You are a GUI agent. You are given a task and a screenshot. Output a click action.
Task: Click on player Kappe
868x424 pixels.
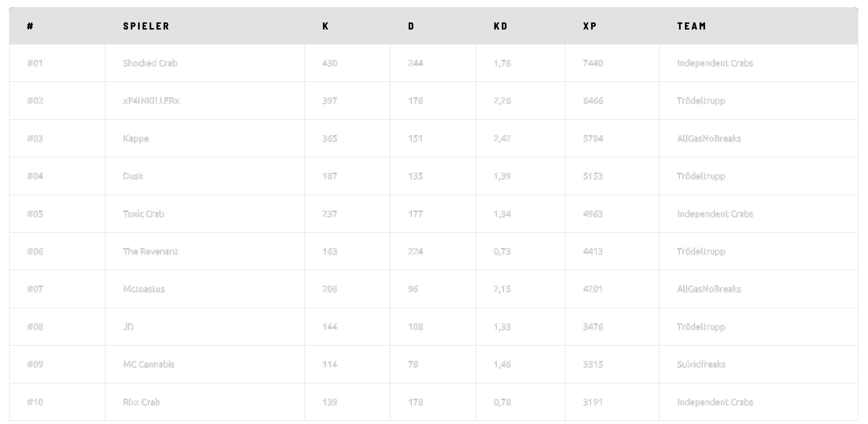click(x=135, y=138)
